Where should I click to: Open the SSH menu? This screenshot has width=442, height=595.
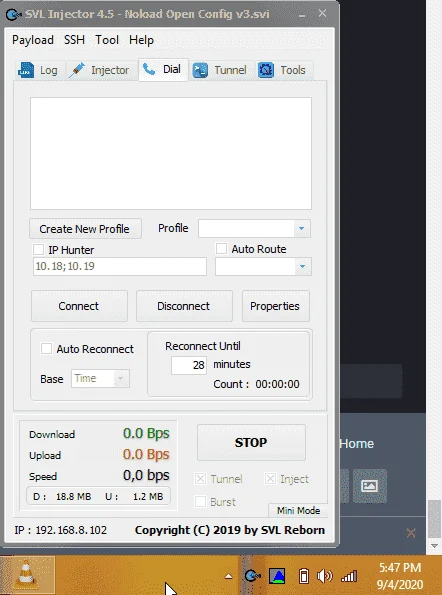74,40
